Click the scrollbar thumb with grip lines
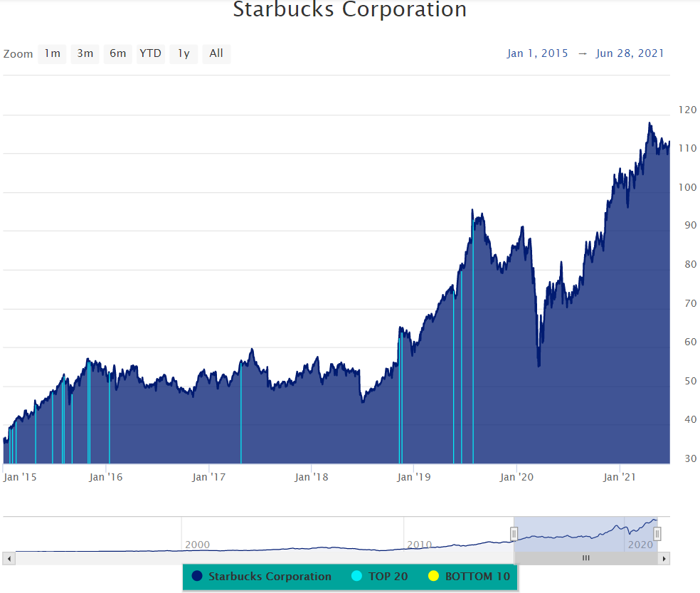The image size is (700, 593). click(x=585, y=558)
